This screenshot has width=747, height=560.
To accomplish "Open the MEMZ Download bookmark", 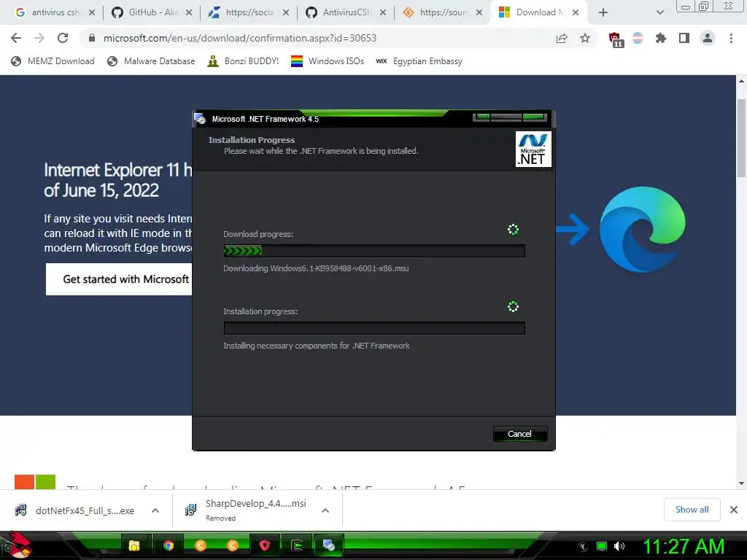I will click(x=53, y=61).
